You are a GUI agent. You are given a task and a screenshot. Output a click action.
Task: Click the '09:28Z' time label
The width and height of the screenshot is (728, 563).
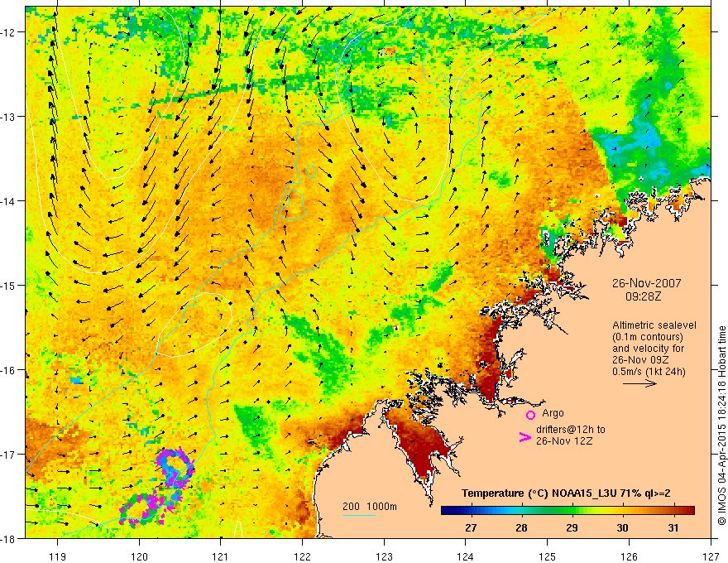click(x=643, y=296)
